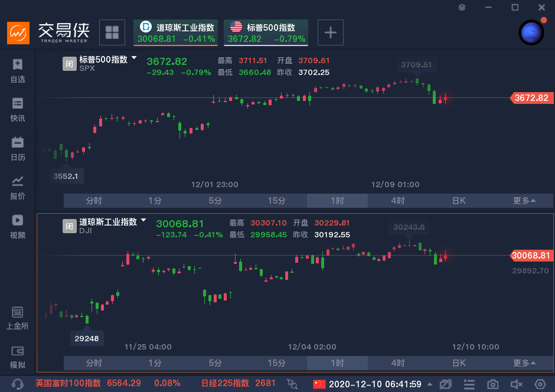This screenshot has height=392, width=555.
Task: Switch to 标普500指数 top tab
Action: click(x=266, y=32)
